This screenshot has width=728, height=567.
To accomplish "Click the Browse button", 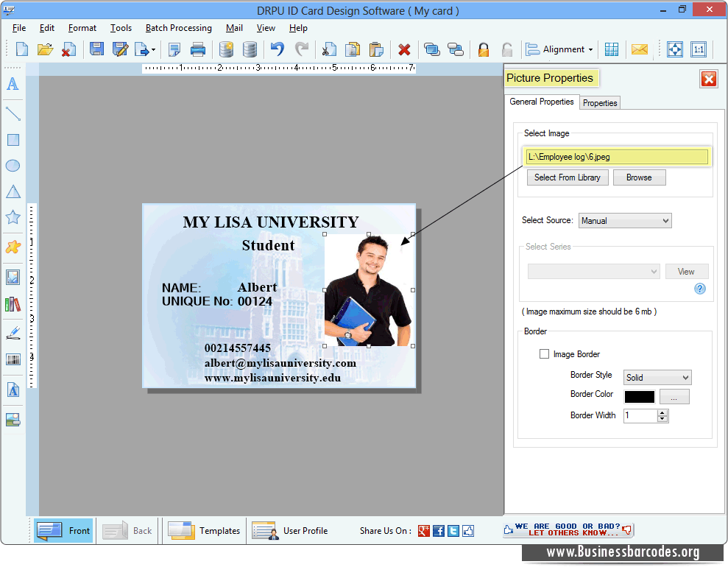I will point(639,177).
